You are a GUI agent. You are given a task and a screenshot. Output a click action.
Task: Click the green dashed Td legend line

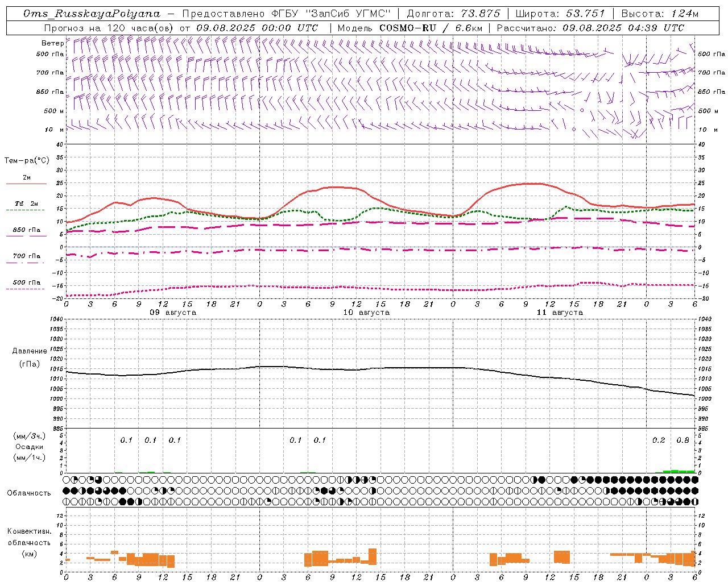(25, 210)
